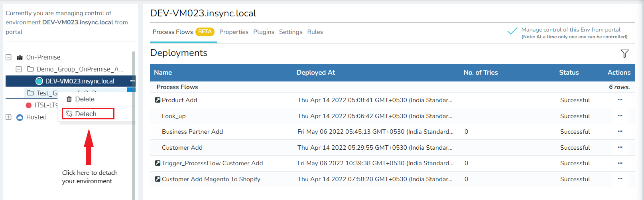This screenshot has width=644, height=200.
Task: Expand the Hosted tree node
Action: pyautogui.click(x=8, y=117)
